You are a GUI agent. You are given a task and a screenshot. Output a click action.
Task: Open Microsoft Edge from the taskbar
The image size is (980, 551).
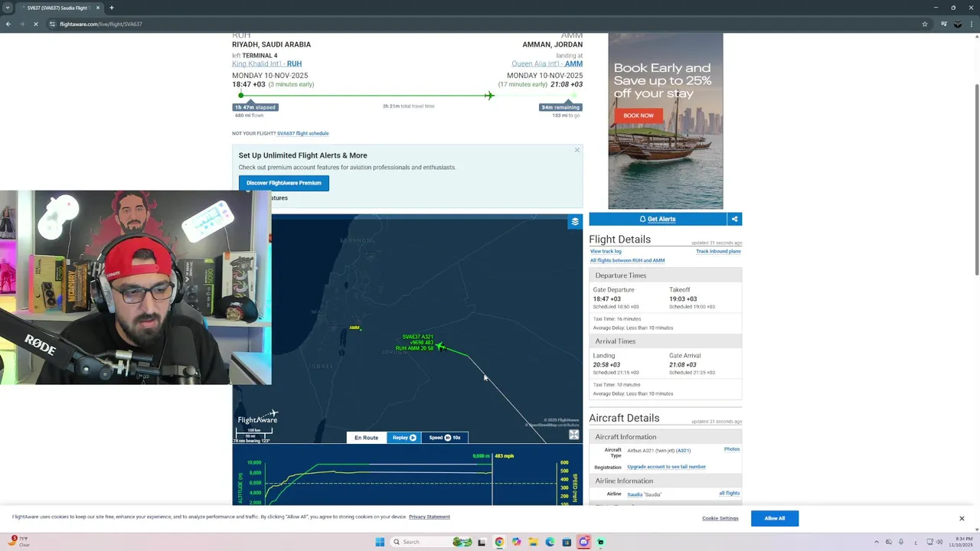(x=550, y=542)
